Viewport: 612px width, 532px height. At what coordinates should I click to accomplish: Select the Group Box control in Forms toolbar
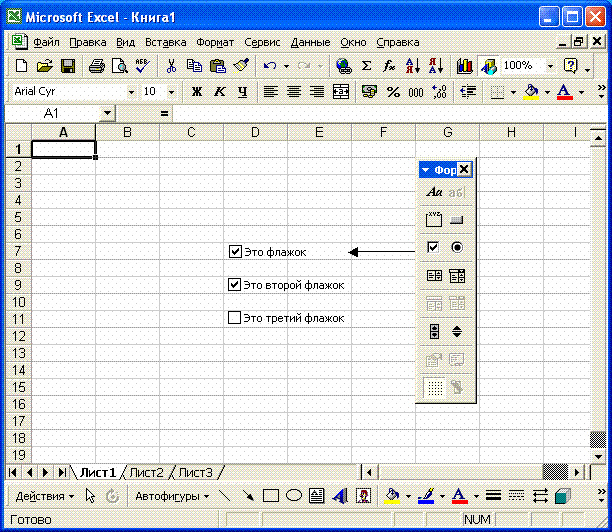click(434, 219)
